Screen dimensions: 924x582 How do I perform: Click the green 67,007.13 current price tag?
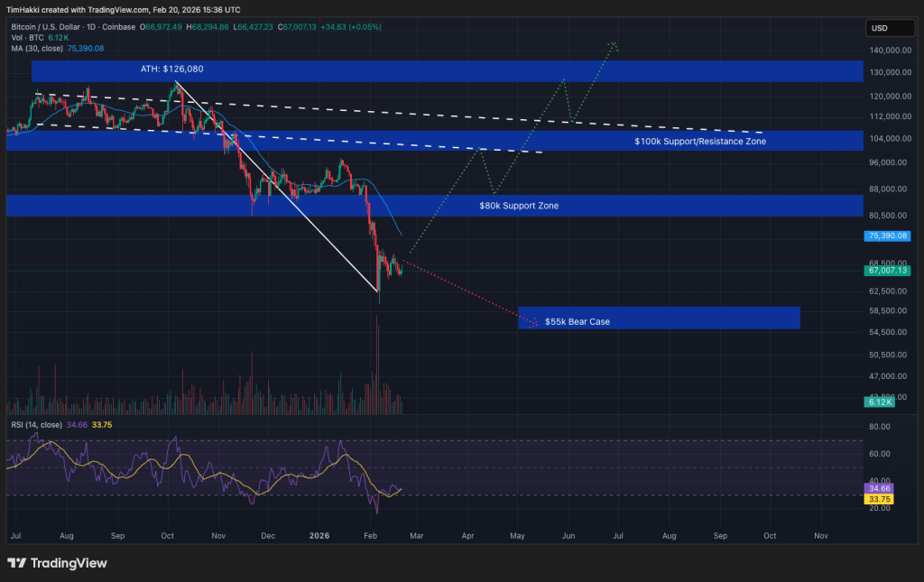[x=884, y=270]
